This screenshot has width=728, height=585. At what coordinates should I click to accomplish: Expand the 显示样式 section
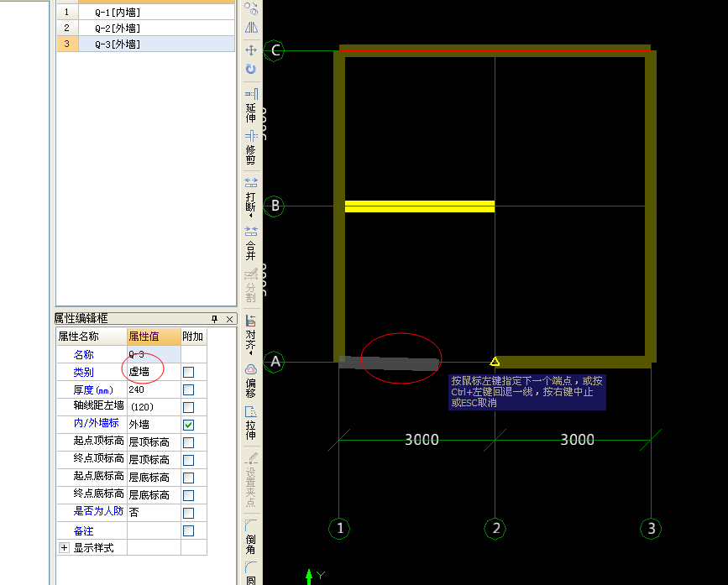pyautogui.click(x=64, y=548)
